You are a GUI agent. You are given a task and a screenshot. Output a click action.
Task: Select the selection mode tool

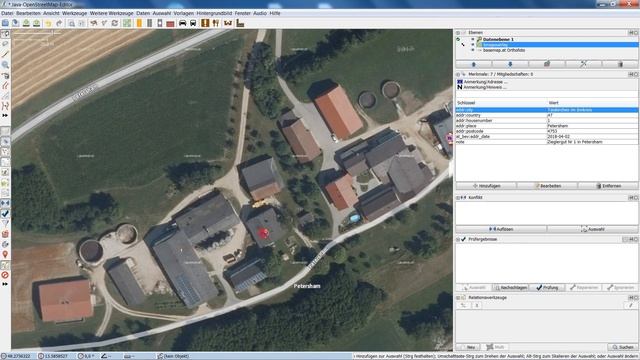5,34
